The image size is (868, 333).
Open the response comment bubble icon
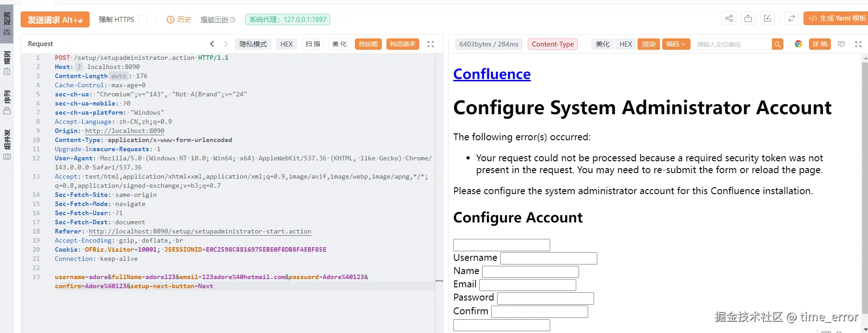coord(841,44)
